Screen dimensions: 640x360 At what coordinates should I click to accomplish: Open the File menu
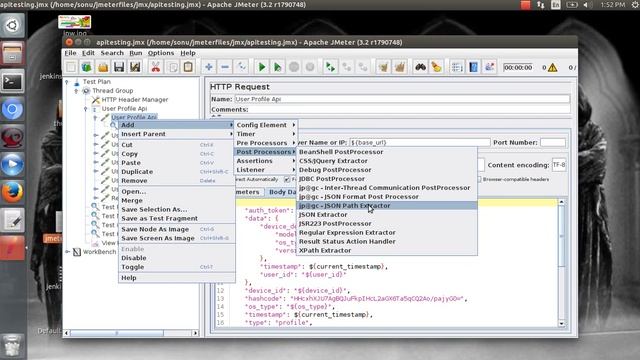pyautogui.click(x=70, y=53)
